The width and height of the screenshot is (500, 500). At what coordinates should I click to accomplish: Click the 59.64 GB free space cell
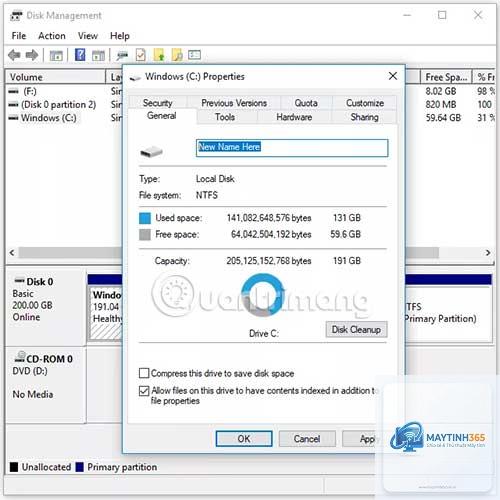443,118
